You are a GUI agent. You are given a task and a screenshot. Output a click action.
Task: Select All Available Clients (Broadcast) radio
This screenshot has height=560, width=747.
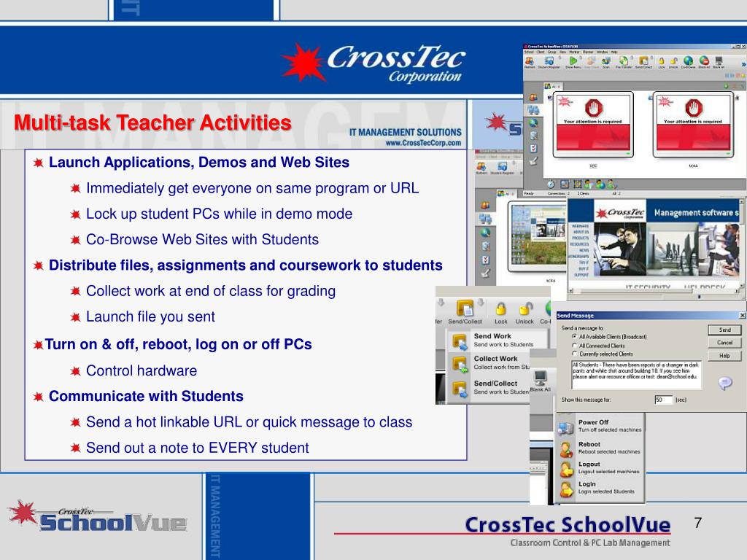click(x=575, y=336)
